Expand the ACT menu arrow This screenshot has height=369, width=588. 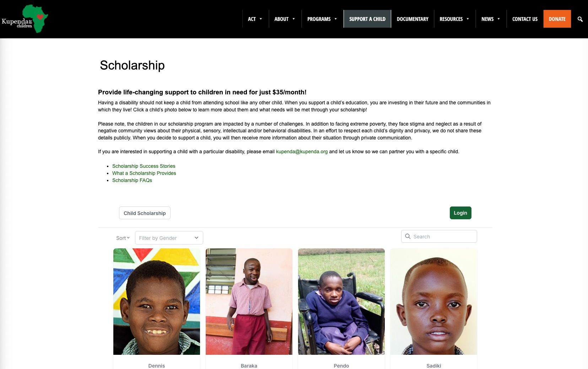pos(261,19)
